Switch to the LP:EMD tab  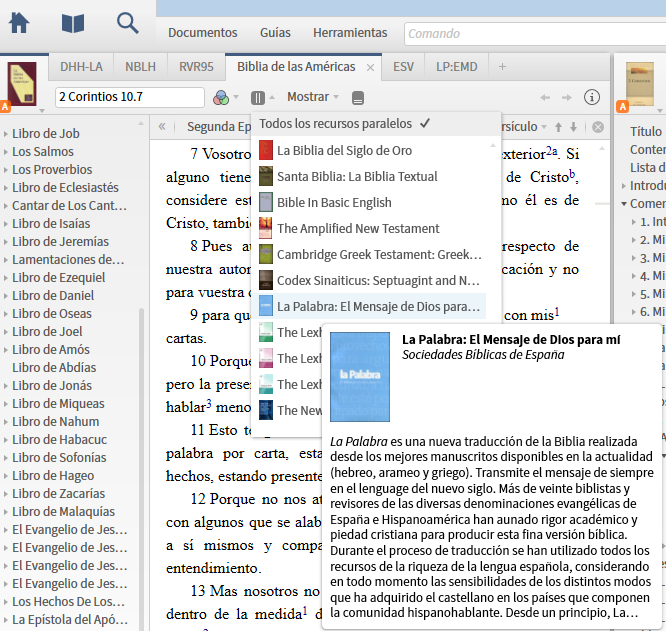click(457, 67)
